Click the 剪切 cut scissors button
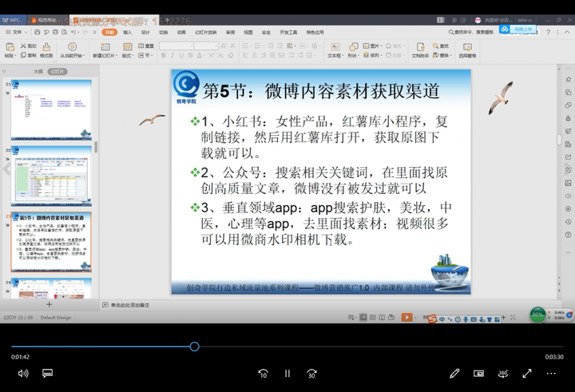Screen dimensions: 575x392 point(28,46)
